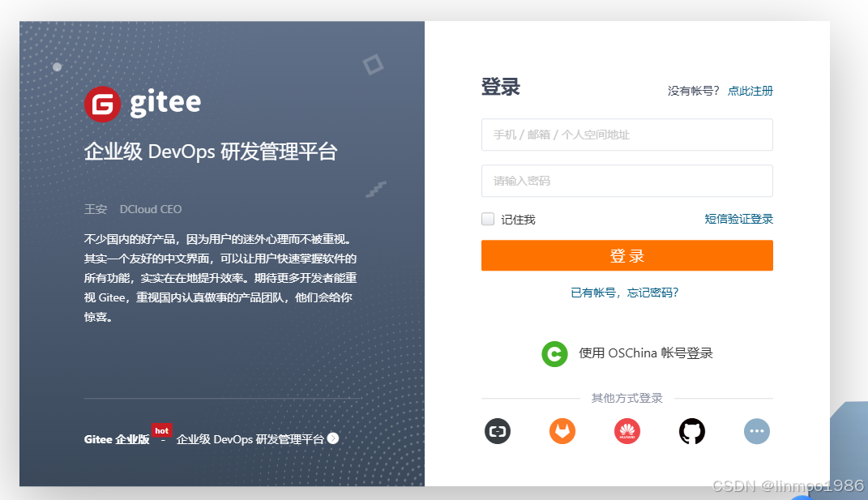Screen dimensions: 868x500
Task: Click the red Gitee logo
Action: click(x=102, y=103)
